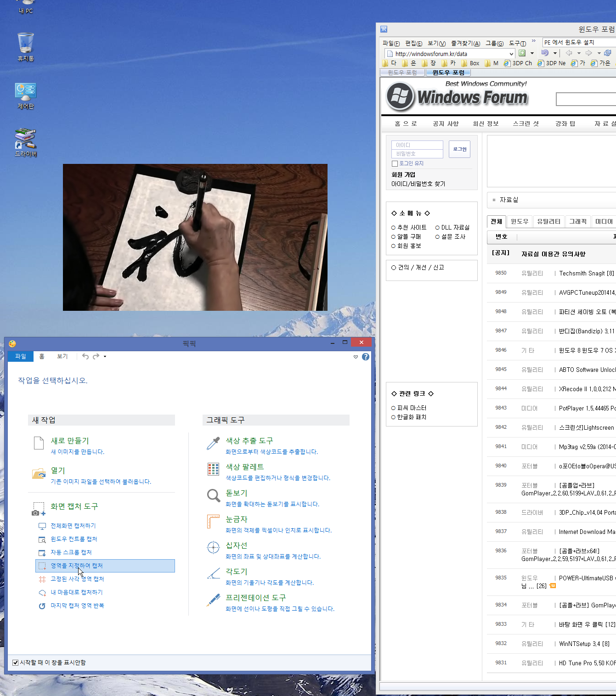Open the dropdown arrow next to the green go button
616x696 pixels.
pyautogui.click(x=532, y=53)
